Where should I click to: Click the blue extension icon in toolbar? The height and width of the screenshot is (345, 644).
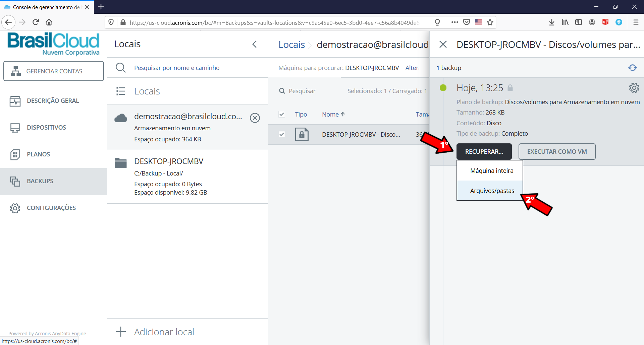click(x=619, y=22)
